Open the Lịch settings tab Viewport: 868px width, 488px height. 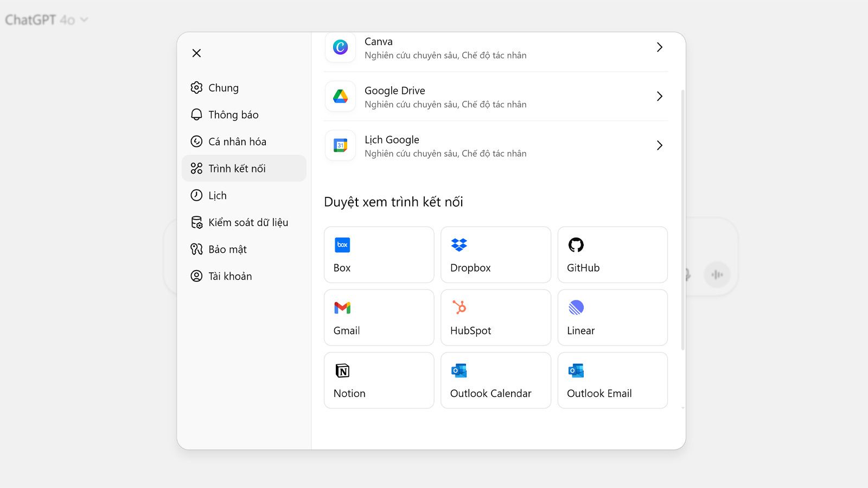[x=244, y=195]
